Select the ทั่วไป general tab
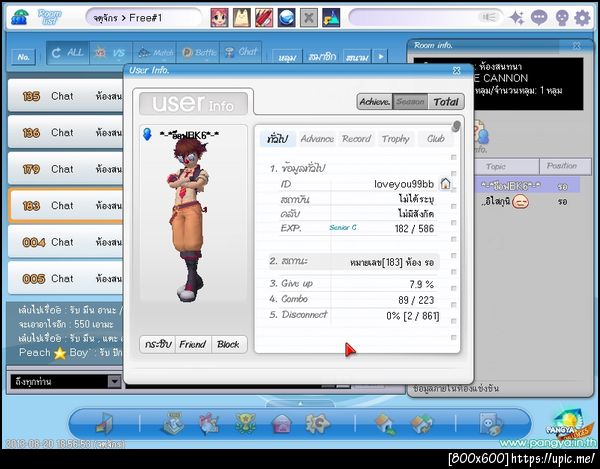600x469 pixels. [278, 138]
